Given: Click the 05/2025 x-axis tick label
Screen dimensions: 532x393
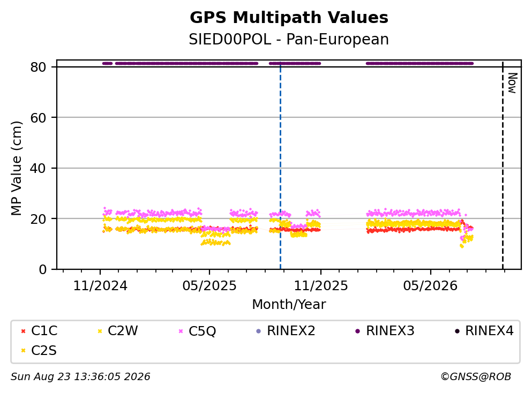Looking at the screenshot, I should (x=209, y=286).
